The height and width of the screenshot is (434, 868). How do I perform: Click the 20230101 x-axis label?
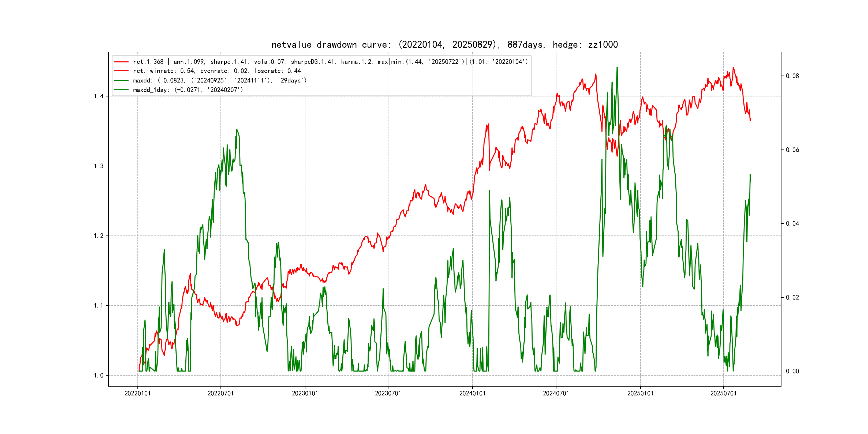[305, 393]
